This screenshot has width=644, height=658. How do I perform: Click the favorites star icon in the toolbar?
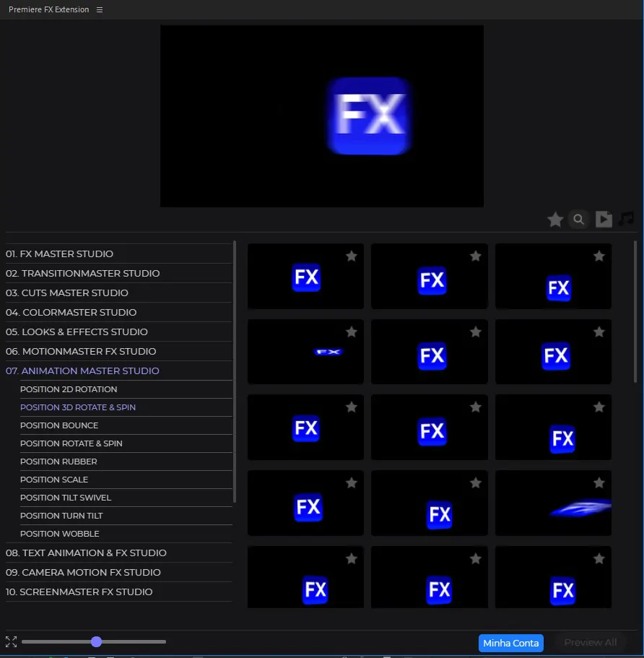click(555, 220)
